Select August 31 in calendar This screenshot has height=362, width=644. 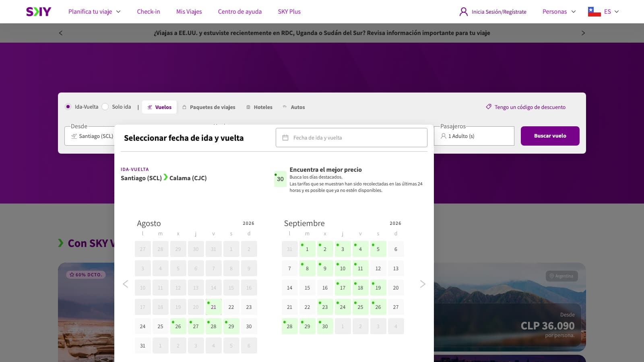pos(142,346)
